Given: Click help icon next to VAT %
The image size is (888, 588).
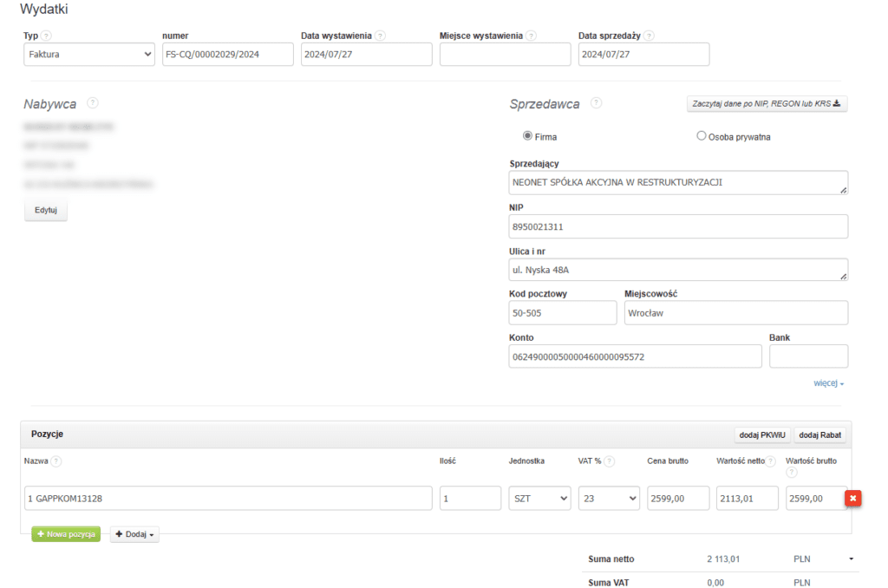Looking at the screenshot, I should point(610,461).
